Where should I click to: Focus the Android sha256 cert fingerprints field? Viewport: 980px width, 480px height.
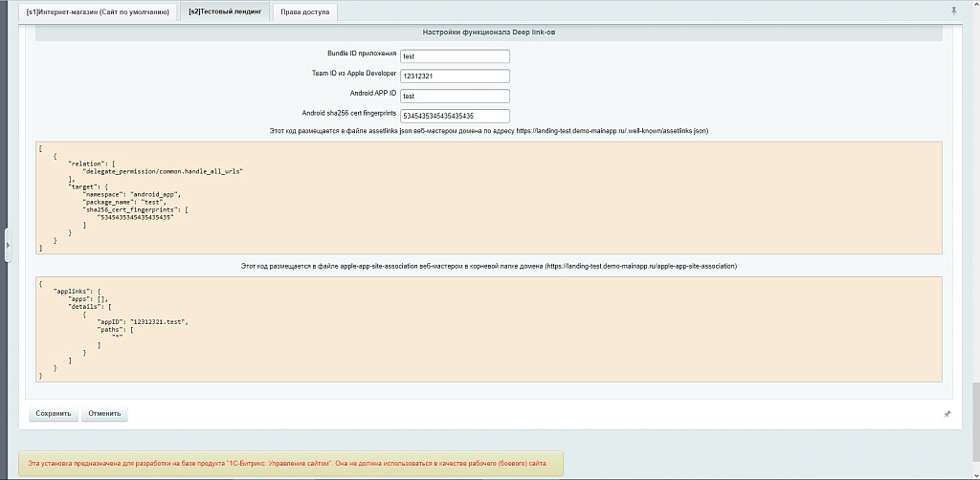455,116
